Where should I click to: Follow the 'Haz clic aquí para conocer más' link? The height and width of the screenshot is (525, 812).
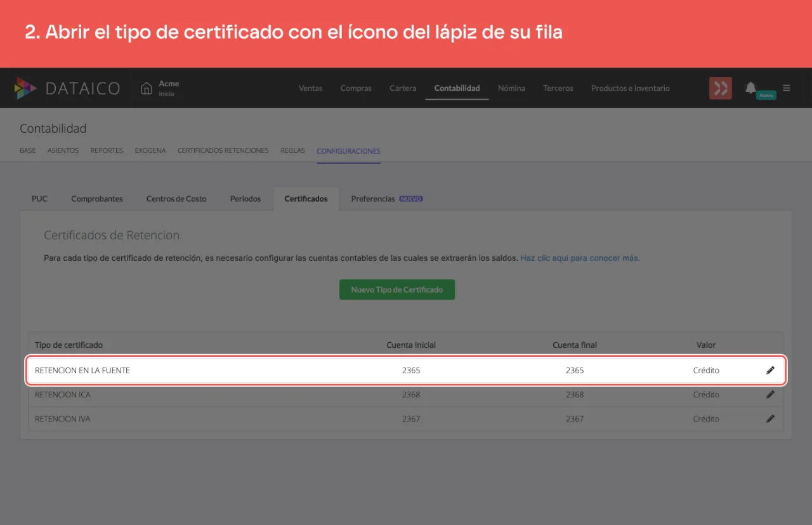(x=580, y=258)
